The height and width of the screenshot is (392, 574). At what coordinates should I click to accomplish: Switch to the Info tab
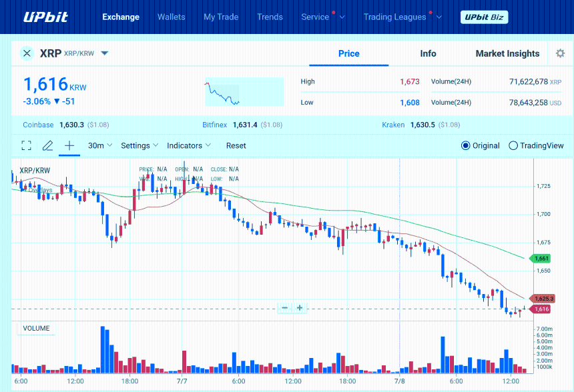pos(428,54)
